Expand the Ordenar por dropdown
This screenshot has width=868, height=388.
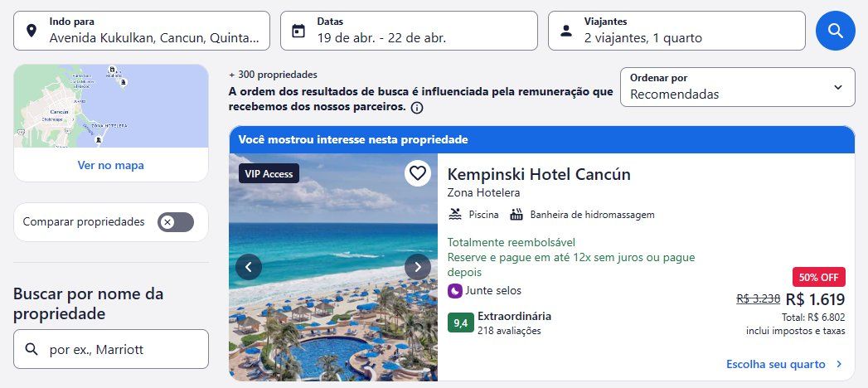[x=737, y=87]
